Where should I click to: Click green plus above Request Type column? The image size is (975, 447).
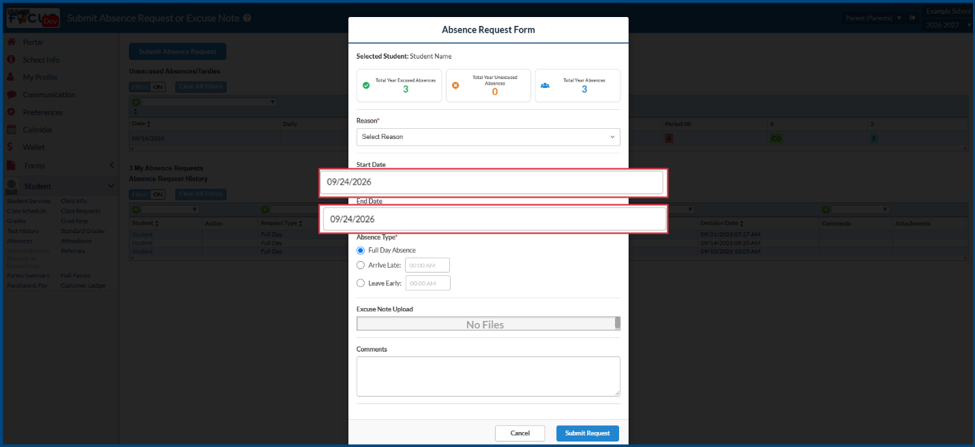pyautogui.click(x=264, y=210)
